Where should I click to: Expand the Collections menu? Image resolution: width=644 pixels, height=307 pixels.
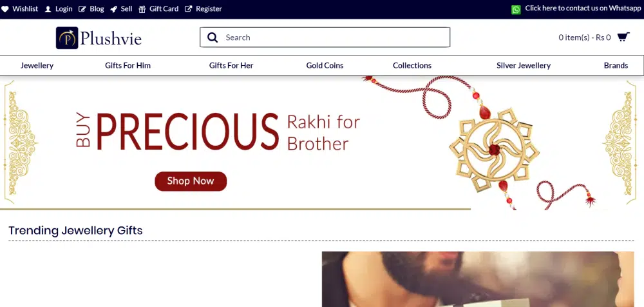412,65
